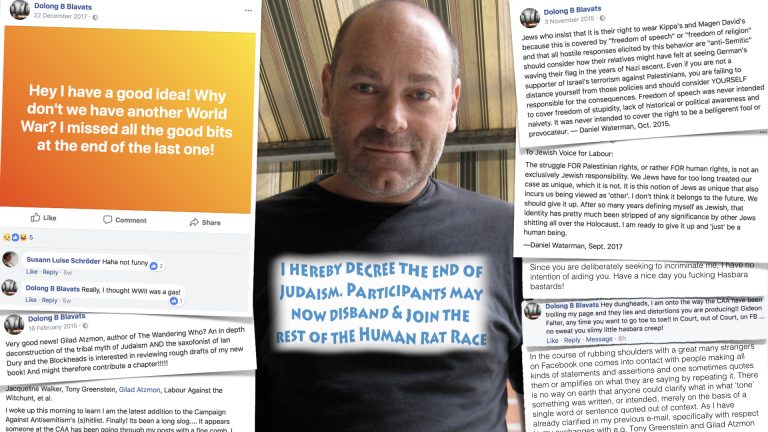Reply to the 'Haha not funny' comment
The image size is (768, 432).
(x=50, y=272)
